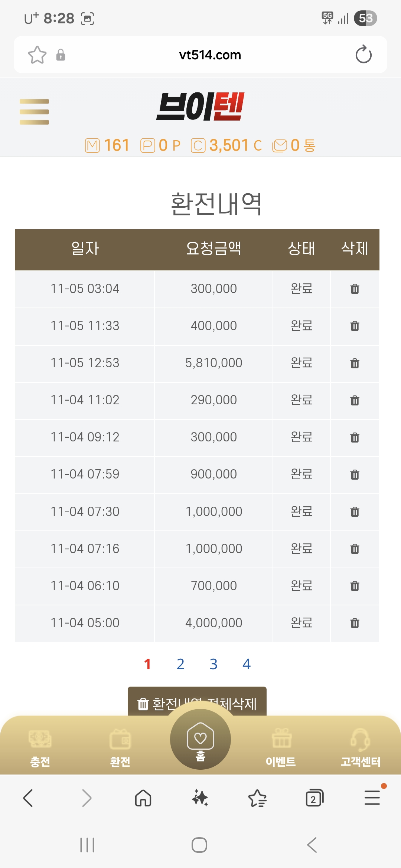Tap the 브이텐 site logo

point(200,107)
